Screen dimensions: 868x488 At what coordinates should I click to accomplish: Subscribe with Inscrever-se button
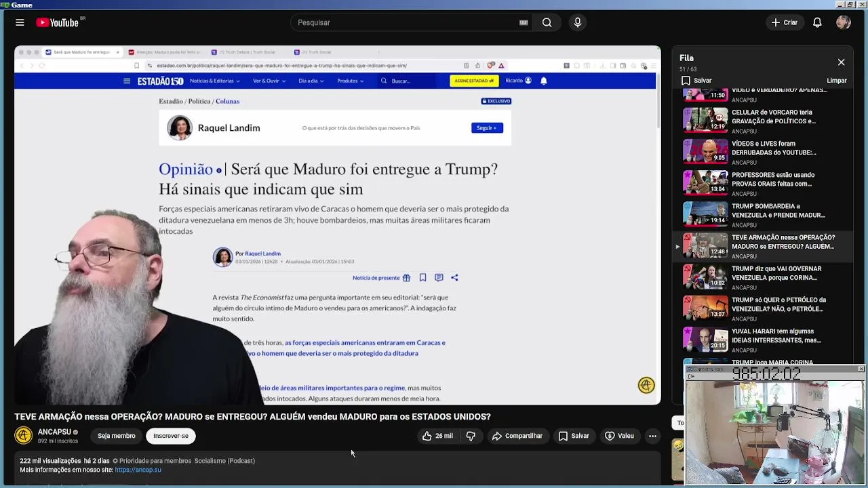pyautogui.click(x=171, y=436)
